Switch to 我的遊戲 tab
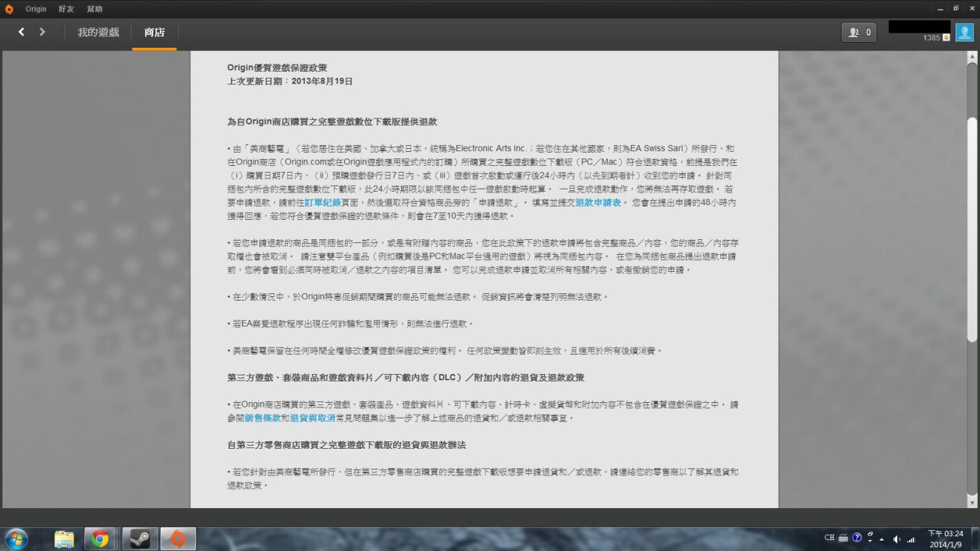Screen dimensions: 980x551 [x=98, y=33]
